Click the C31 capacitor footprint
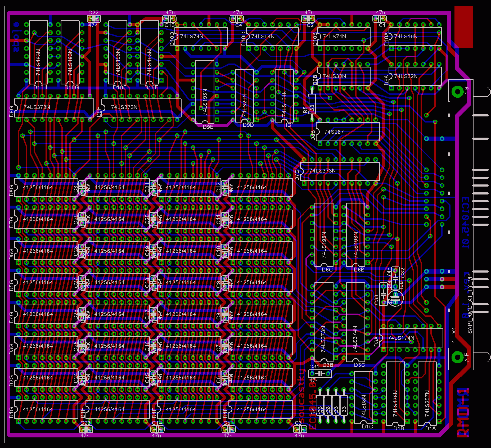The image size is (491, 448). (320, 374)
